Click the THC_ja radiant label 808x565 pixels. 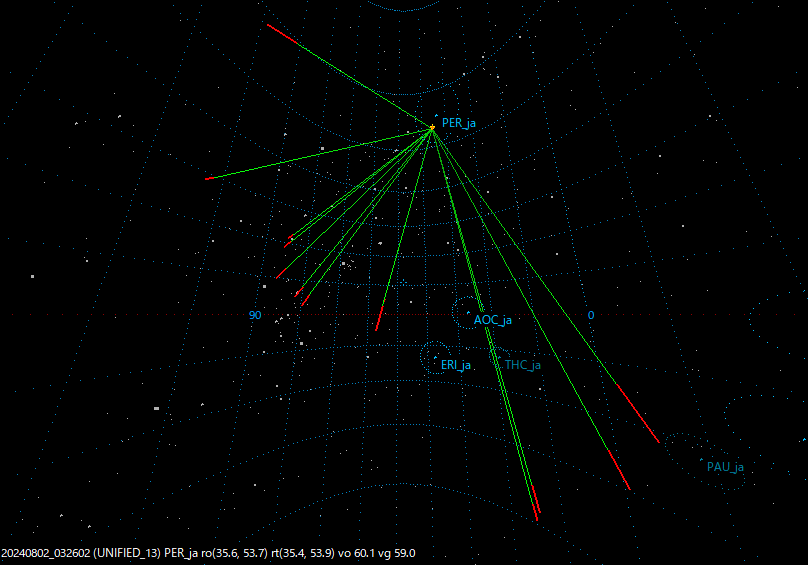(523, 365)
